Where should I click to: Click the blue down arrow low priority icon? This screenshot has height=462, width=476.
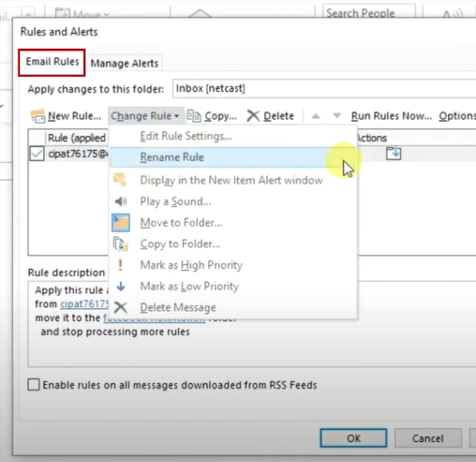pyautogui.click(x=121, y=286)
